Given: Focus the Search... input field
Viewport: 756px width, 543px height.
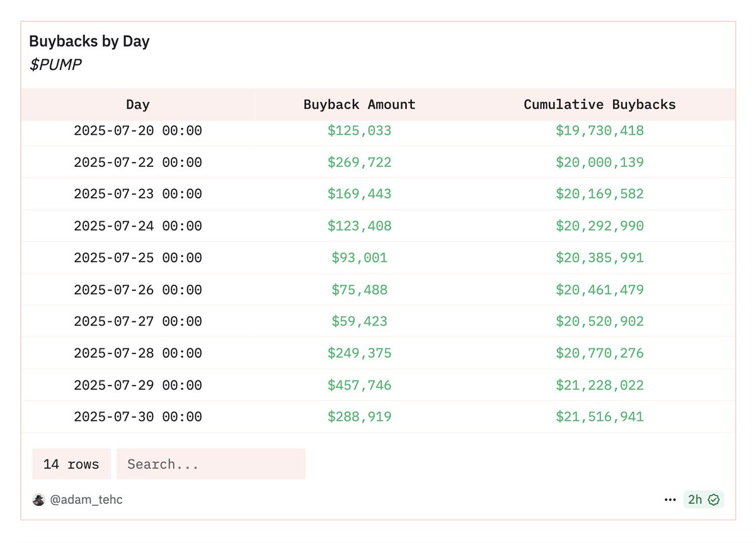Looking at the screenshot, I should (x=210, y=464).
